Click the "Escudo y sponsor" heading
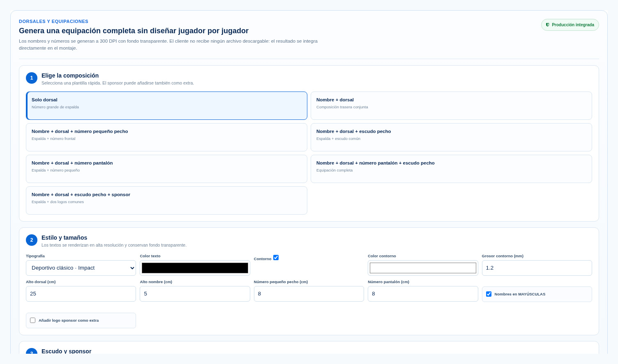The width and height of the screenshot is (618, 364). 66,351
